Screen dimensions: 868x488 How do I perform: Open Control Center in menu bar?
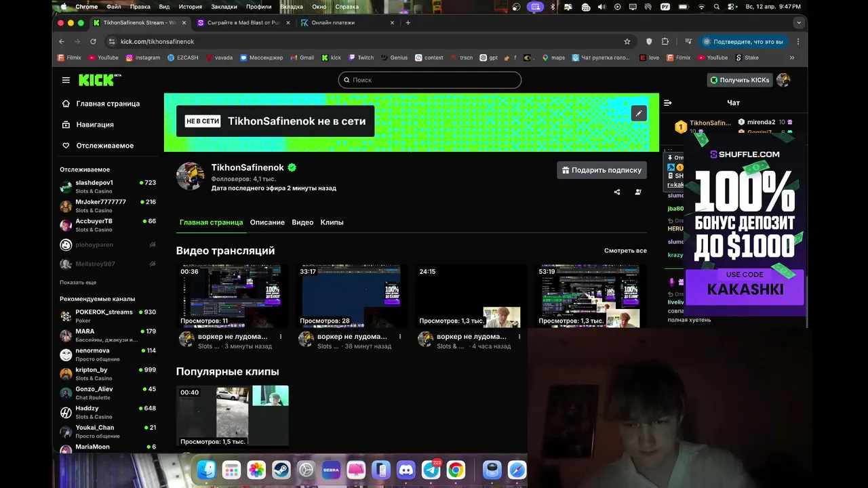pos(732,7)
